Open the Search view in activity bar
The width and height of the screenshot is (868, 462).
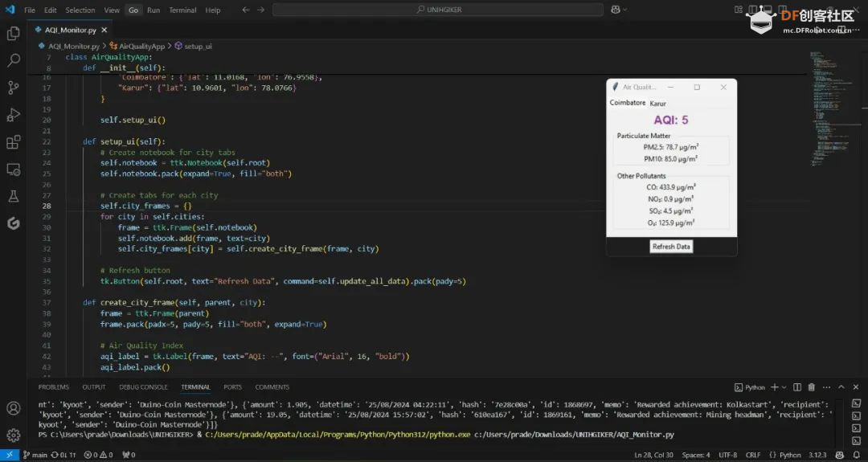14,59
